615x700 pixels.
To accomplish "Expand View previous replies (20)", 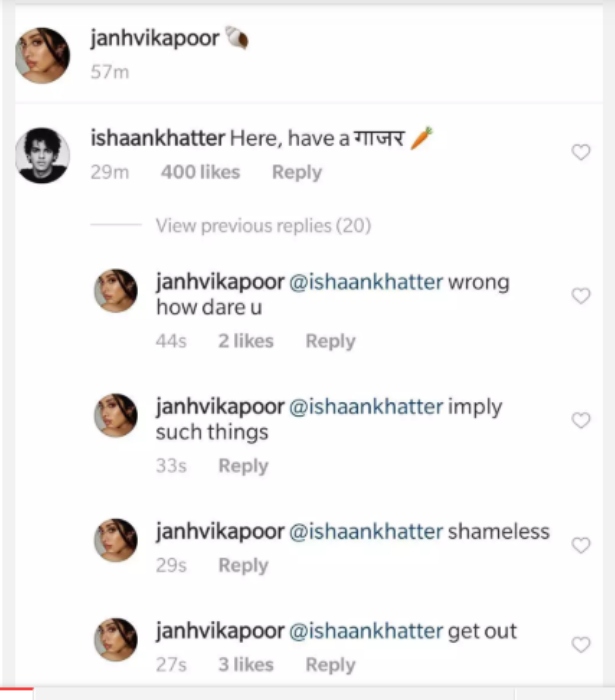I will (263, 226).
